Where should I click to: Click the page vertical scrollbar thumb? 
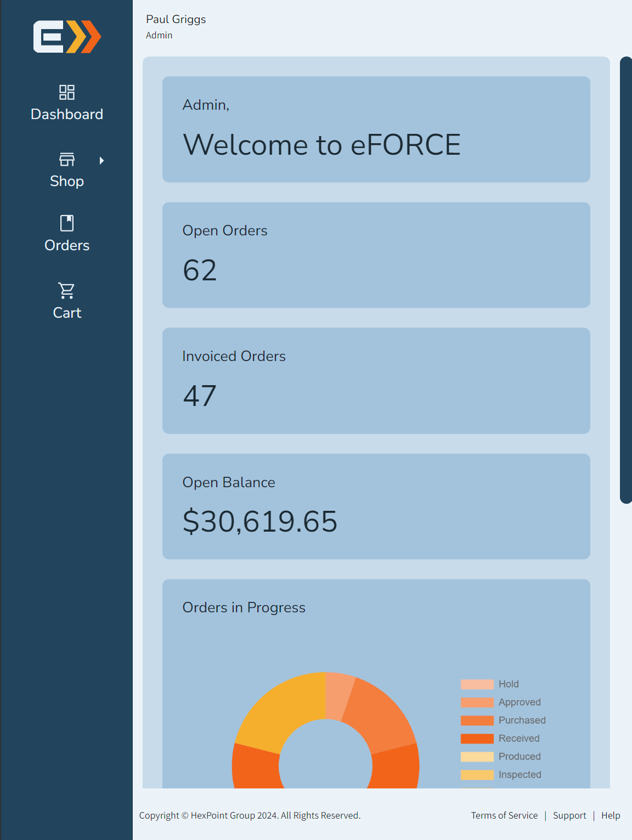point(626,280)
